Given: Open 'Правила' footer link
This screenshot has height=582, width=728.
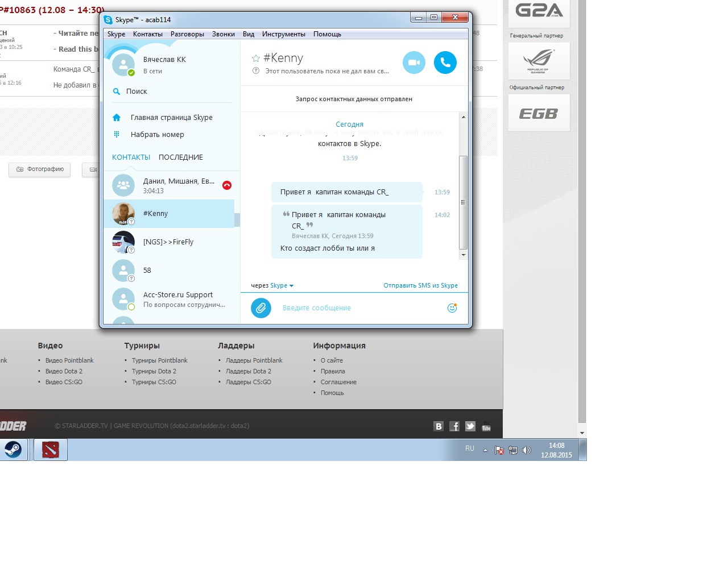Looking at the screenshot, I should pyautogui.click(x=333, y=371).
